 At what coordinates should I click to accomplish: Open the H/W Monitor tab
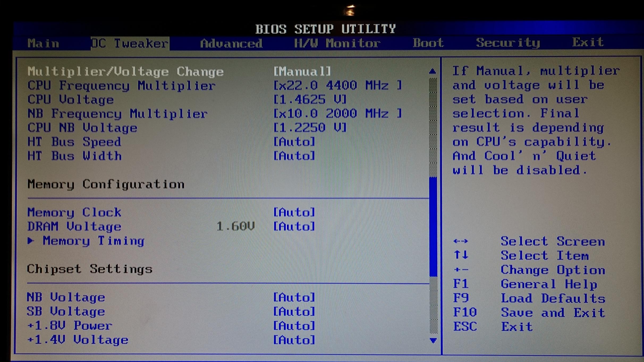point(337,43)
